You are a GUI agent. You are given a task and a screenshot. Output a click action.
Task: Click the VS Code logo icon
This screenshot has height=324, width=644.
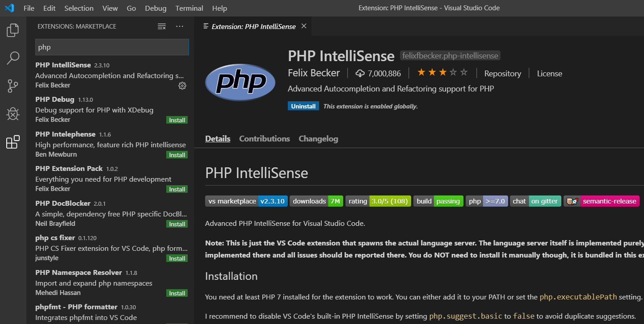click(9, 8)
